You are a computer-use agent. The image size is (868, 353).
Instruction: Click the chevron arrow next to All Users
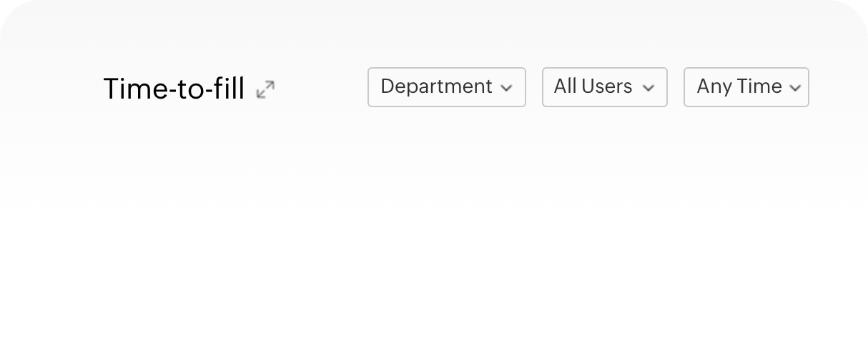click(x=648, y=89)
